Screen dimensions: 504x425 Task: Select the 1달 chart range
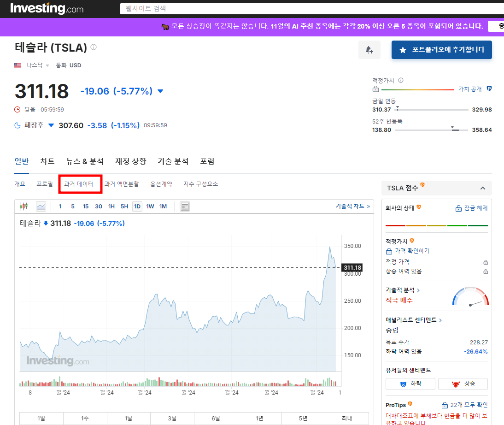(x=129, y=418)
